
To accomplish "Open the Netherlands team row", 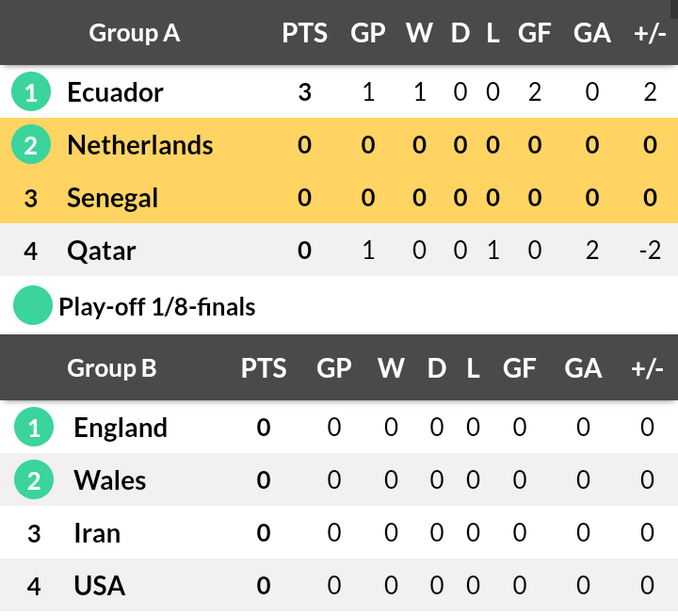I will coord(339,144).
